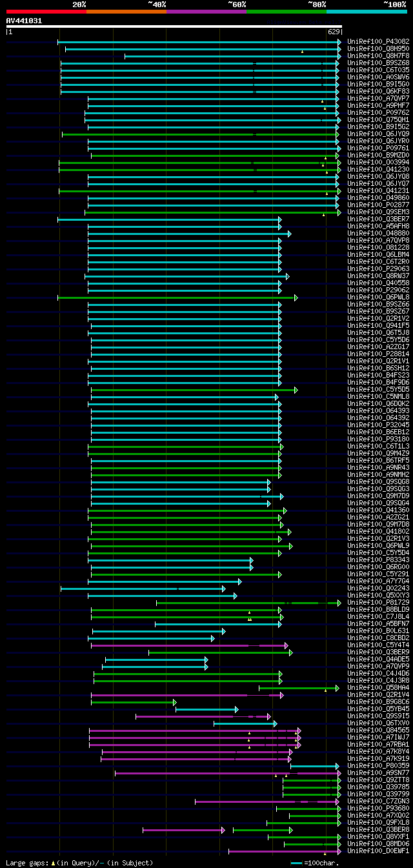Viewport: 413px width, 868px height.
Task: Select the UniRef100_Q41231 label
Action: point(377,190)
